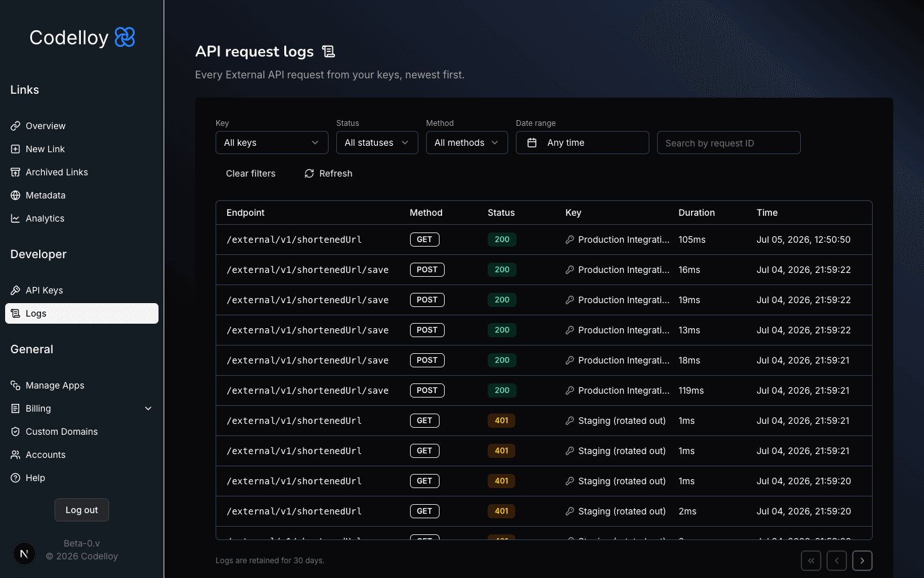Focus the Search by request ID field
The image size is (924, 578).
(x=729, y=143)
